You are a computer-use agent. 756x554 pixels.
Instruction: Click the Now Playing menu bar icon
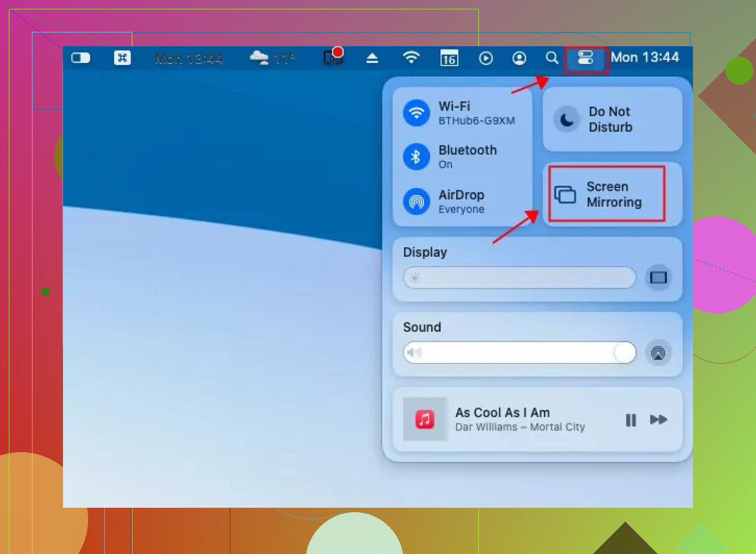[485, 59]
